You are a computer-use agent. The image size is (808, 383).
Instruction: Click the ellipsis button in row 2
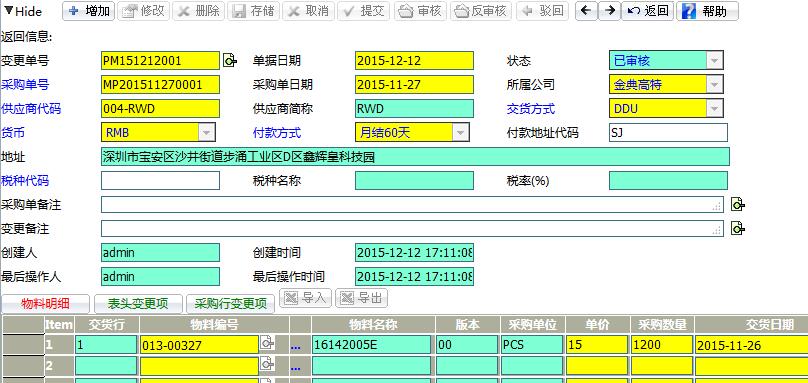tap(295, 368)
